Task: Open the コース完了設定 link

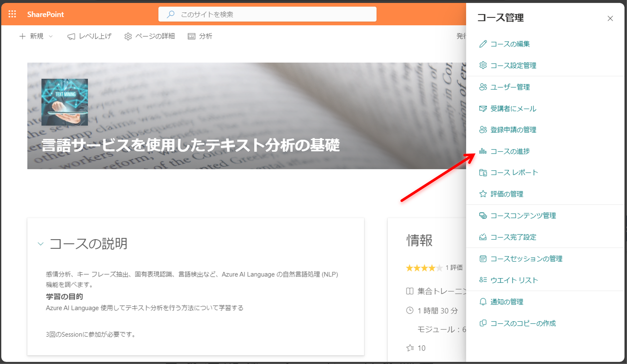Action: click(x=513, y=237)
